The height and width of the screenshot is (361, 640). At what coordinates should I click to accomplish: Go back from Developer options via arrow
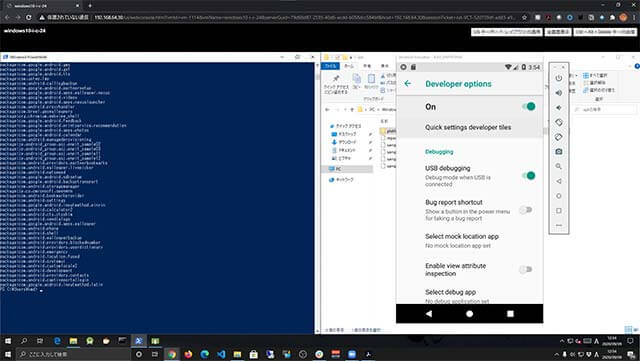click(407, 83)
